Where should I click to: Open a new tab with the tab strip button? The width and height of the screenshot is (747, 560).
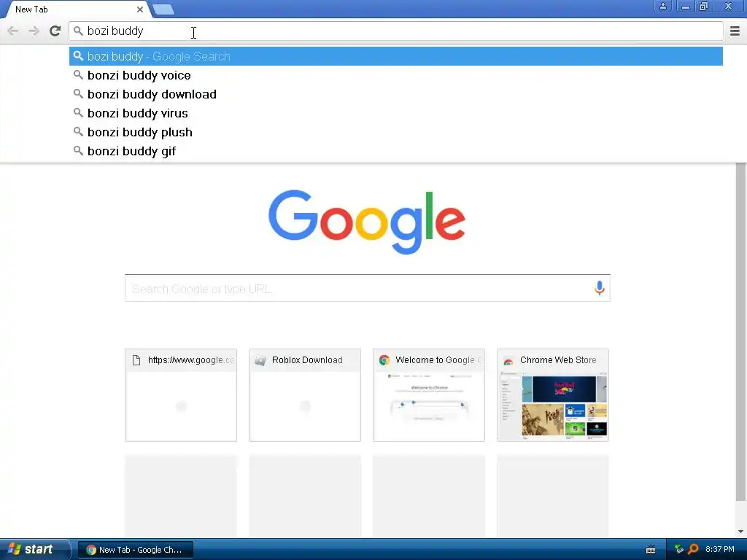(x=163, y=9)
